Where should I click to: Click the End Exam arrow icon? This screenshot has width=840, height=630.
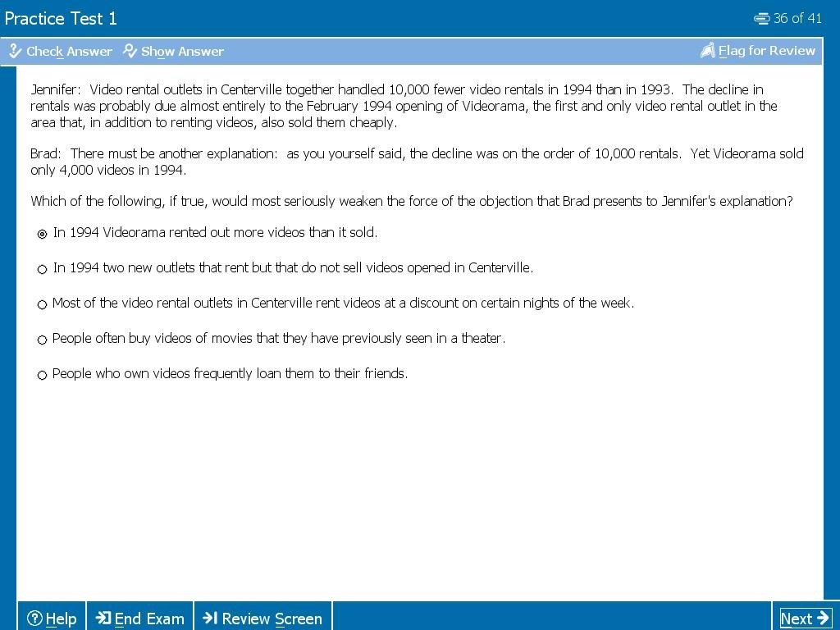click(x=103, y=619)
